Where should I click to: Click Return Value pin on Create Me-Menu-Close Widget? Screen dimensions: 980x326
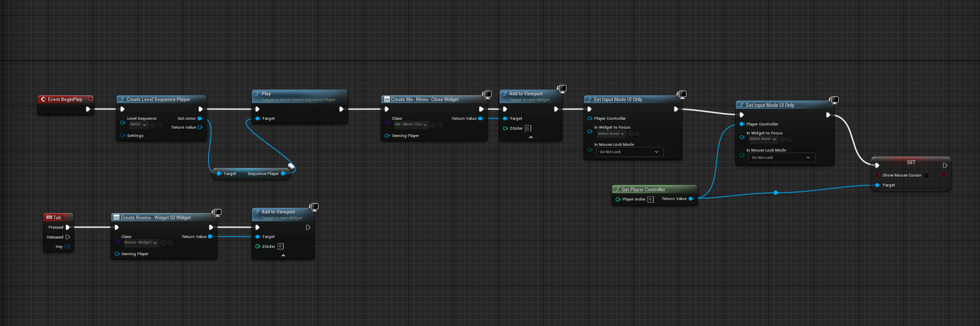[480, 119]
